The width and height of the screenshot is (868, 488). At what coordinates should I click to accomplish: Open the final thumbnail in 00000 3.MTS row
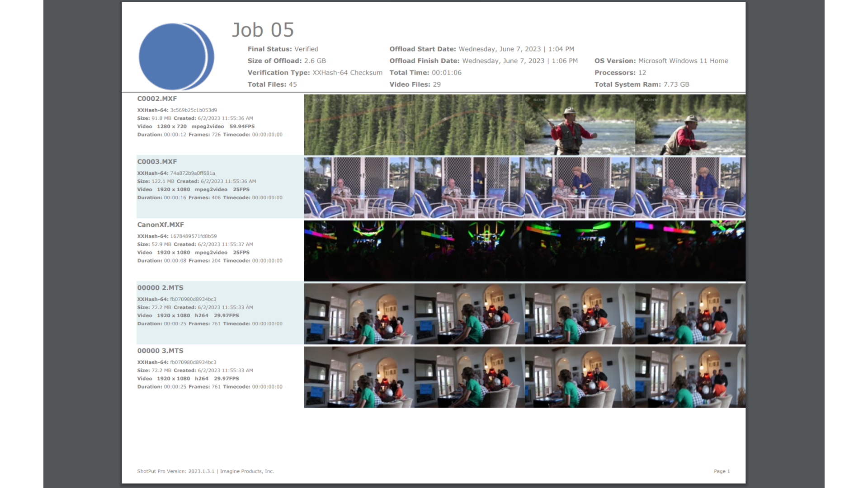[x=689, y=376]
